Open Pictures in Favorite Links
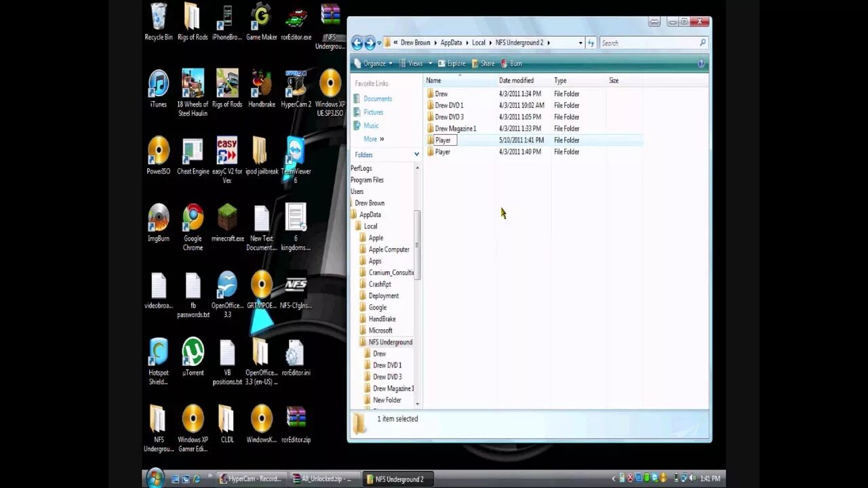This screenshot has width=868, height=488. (368, 112)
